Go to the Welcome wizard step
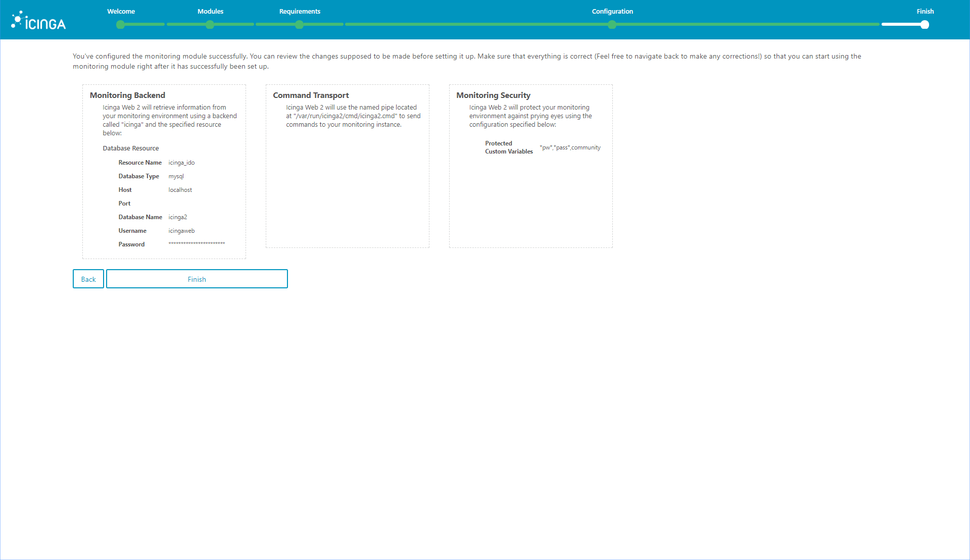This screenshot has height=560, width=970. pos(121,11)
